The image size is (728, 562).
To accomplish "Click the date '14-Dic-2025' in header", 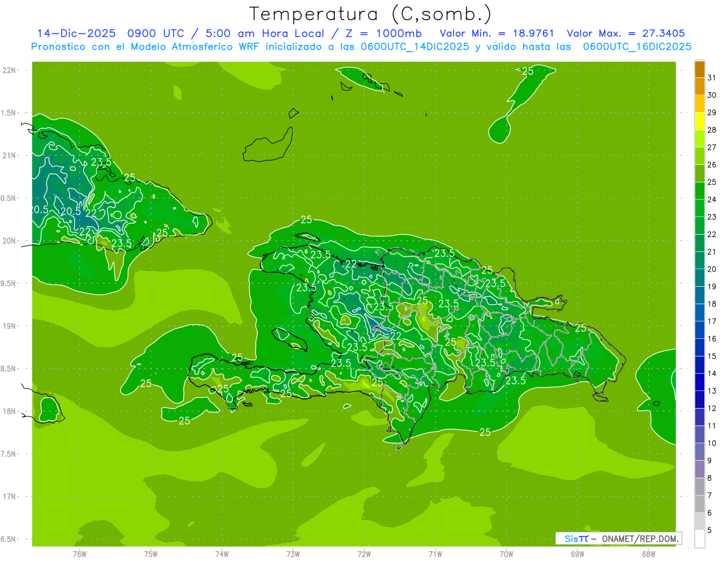I will 76,33.
